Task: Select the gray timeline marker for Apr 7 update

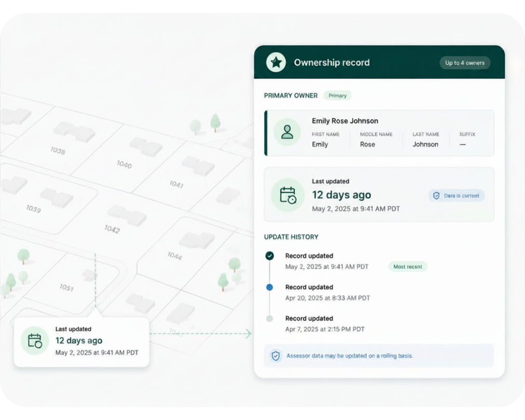Action: click(269, 318)
